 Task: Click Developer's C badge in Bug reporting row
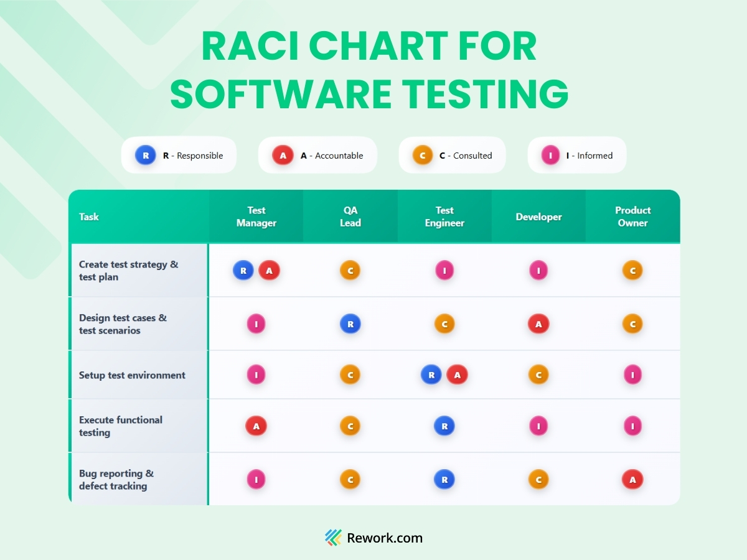coord(538,480)
